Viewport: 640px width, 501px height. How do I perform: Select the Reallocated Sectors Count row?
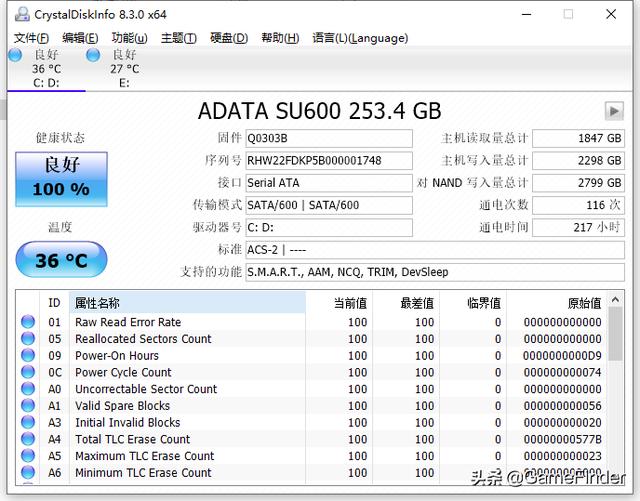click(311, 338)
